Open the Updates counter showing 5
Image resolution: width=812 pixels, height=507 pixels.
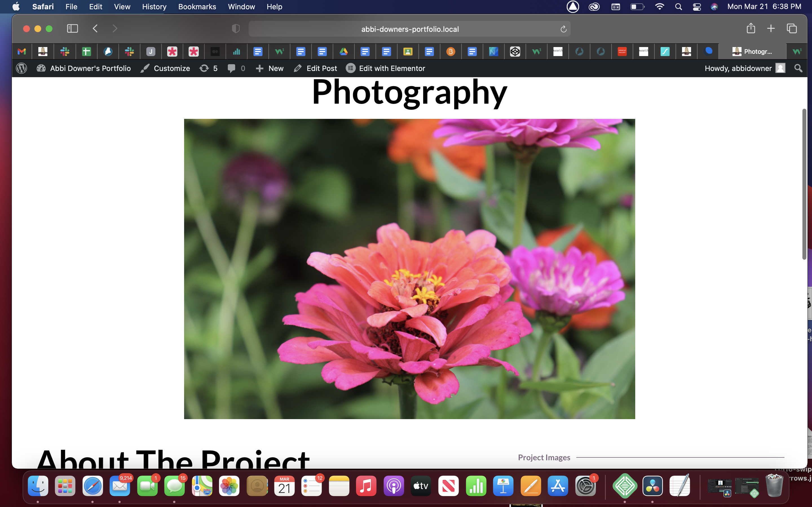pos(208,68)
